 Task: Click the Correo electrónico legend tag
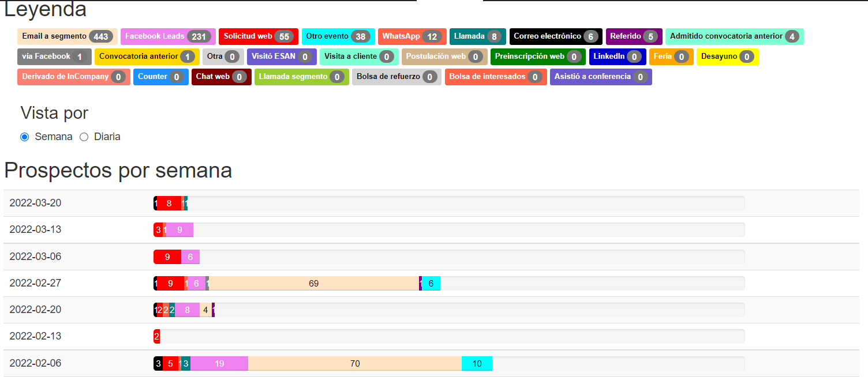coord(556,36)
